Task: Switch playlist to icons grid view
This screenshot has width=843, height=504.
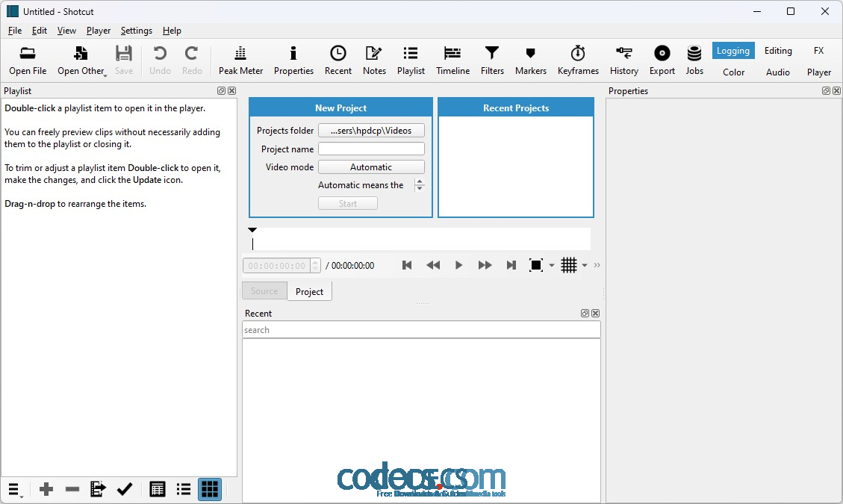Action: click(210, 489)
